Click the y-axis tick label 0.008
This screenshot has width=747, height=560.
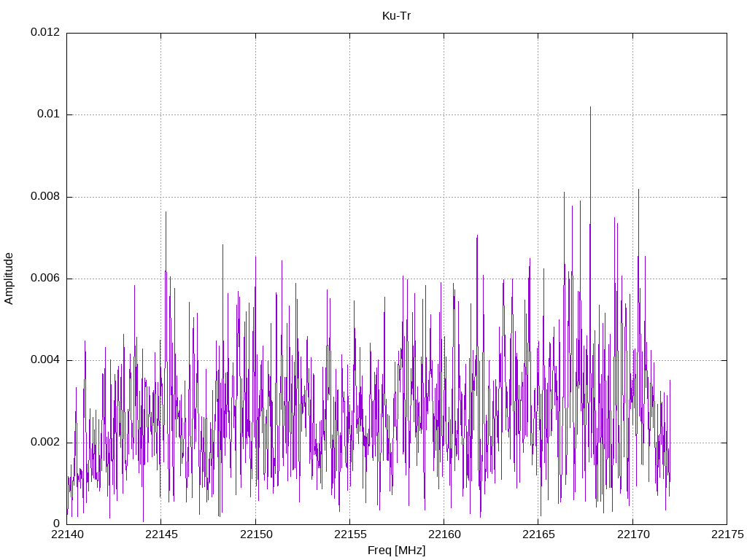[x=45, y=196]
